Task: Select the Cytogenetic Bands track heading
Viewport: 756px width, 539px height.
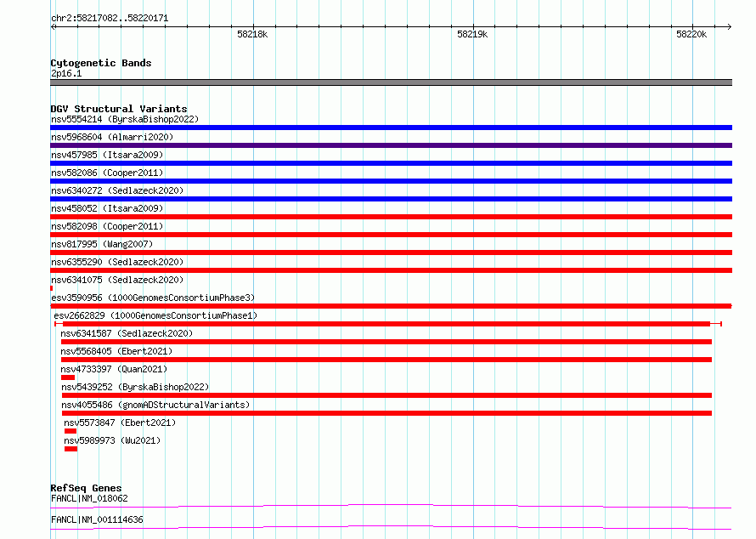Action: 101,63
